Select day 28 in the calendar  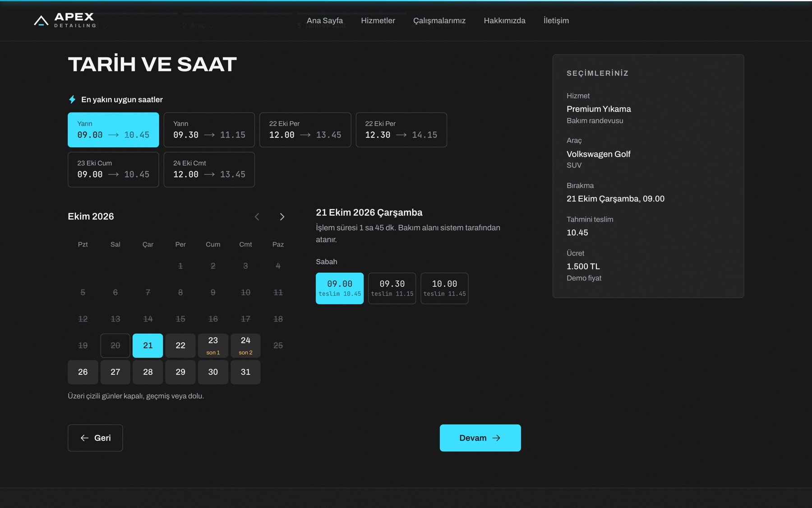148,372
